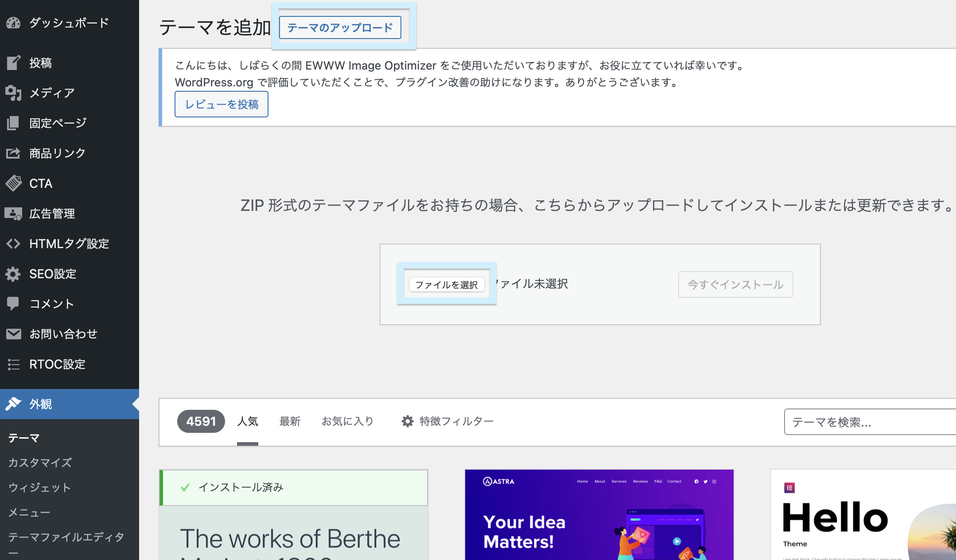Click the RTOC設定 list icon

pos(13,364)
